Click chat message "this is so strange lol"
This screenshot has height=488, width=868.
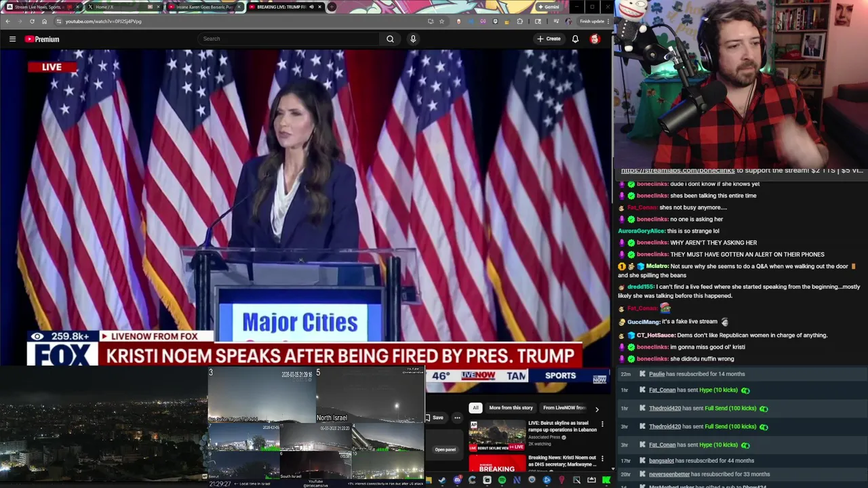coord(693,231)
